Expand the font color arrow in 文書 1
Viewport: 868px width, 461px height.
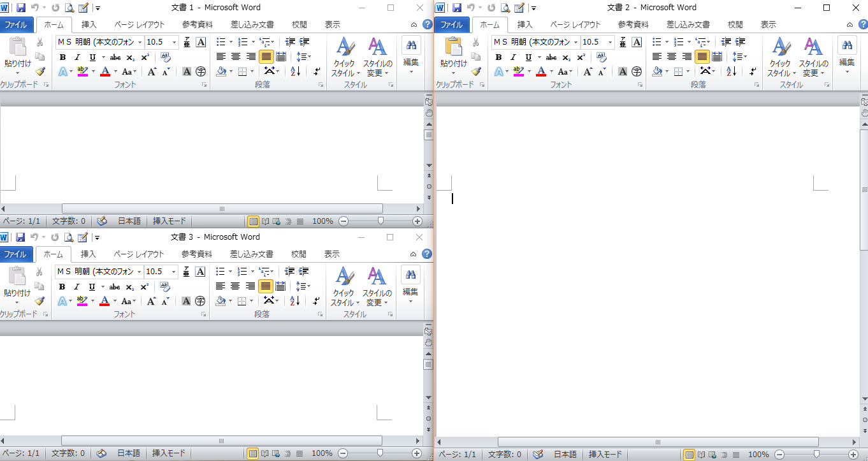coord(115,71)
